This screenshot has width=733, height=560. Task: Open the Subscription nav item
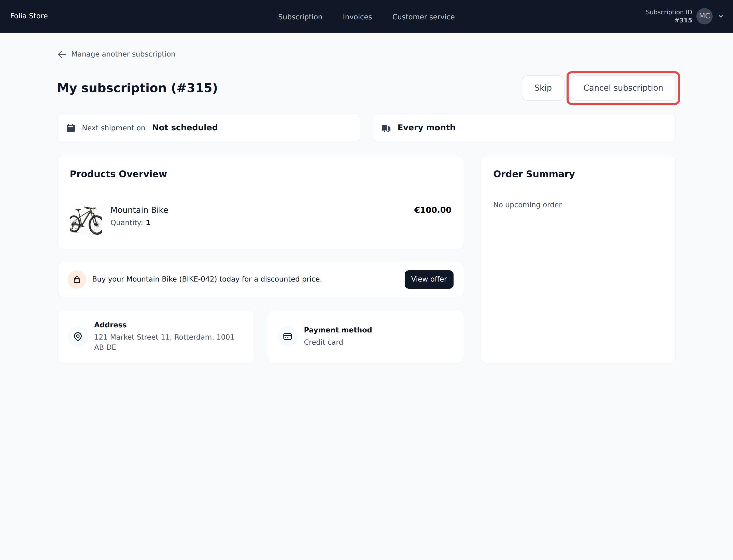[300, 17]
